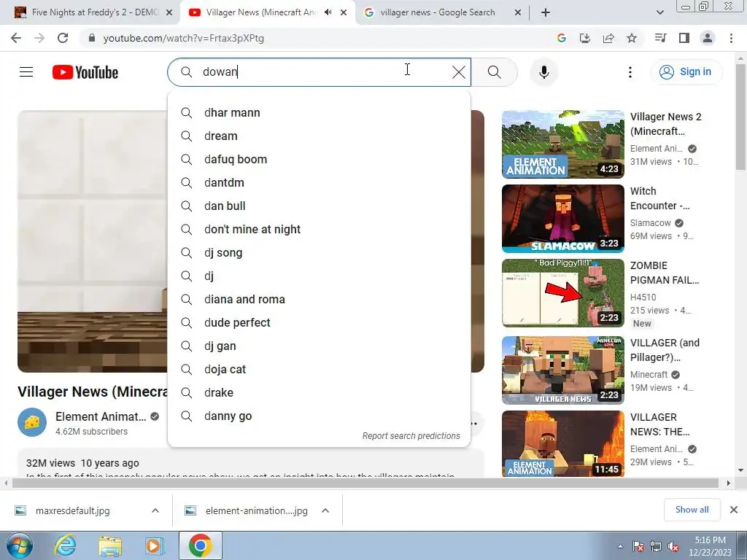Click the address bar URL

[183, 38]
